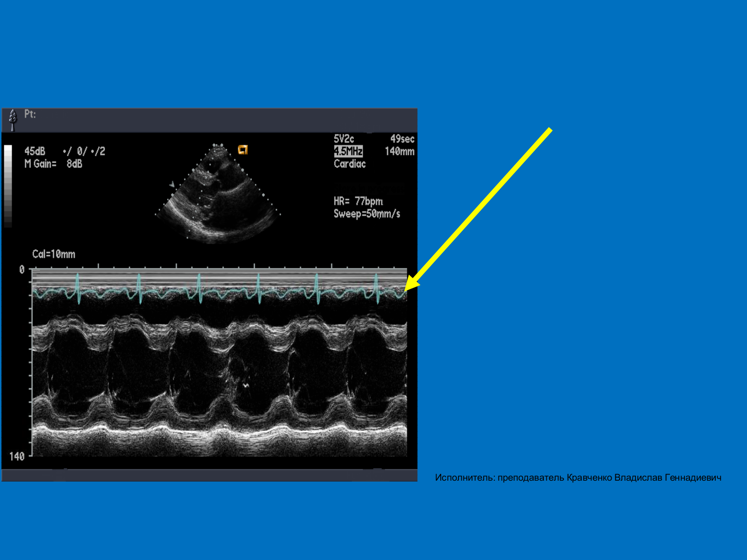The width and height of the screenshot is (747, 560).
Task: Click the Cal=10mm calibration label
Action: pos(54,254)
